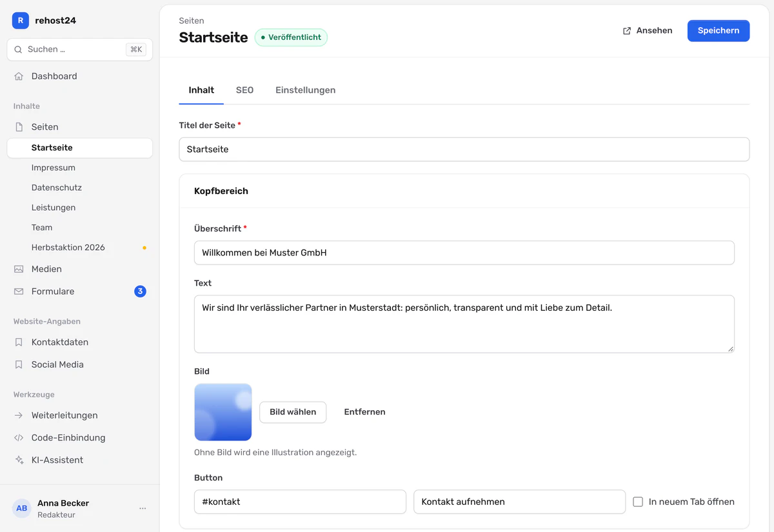
Task: Open the Impressum page
Action: [80, 168]
